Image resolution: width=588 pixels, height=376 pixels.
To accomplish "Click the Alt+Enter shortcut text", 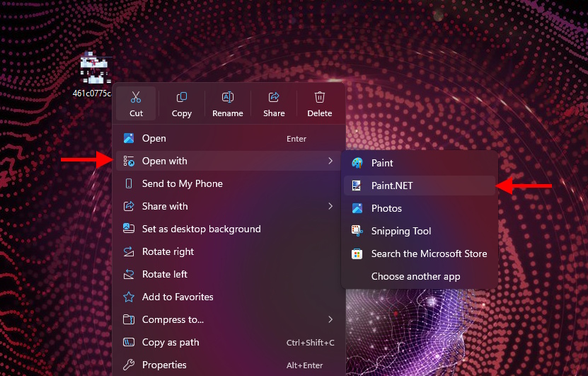I will tap(304, 365).
